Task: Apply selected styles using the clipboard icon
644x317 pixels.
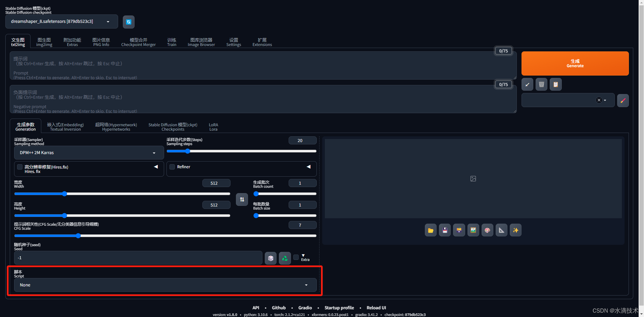Action: (555, 84)
